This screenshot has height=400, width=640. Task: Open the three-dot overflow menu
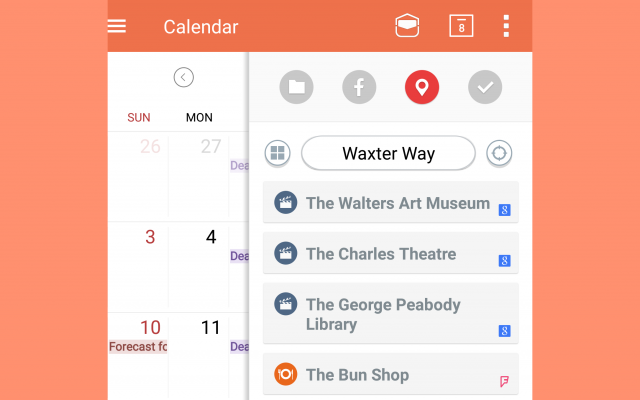tap(507, 26)
